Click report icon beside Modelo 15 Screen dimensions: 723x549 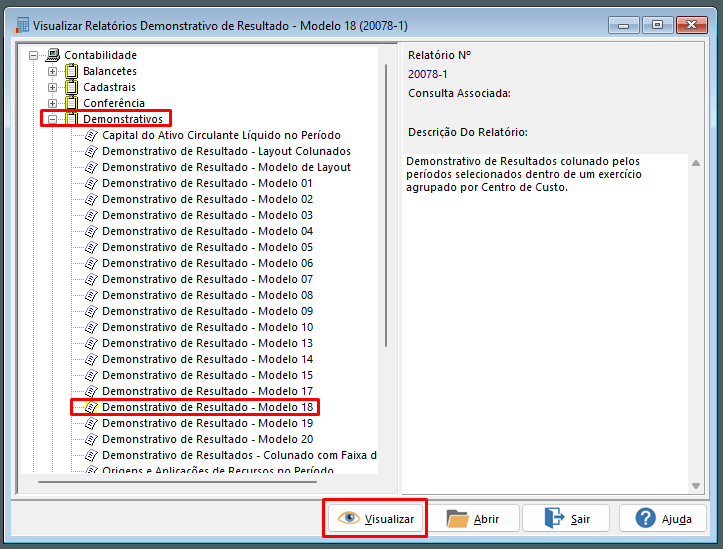pyautogui.click(x=91, y=375)
